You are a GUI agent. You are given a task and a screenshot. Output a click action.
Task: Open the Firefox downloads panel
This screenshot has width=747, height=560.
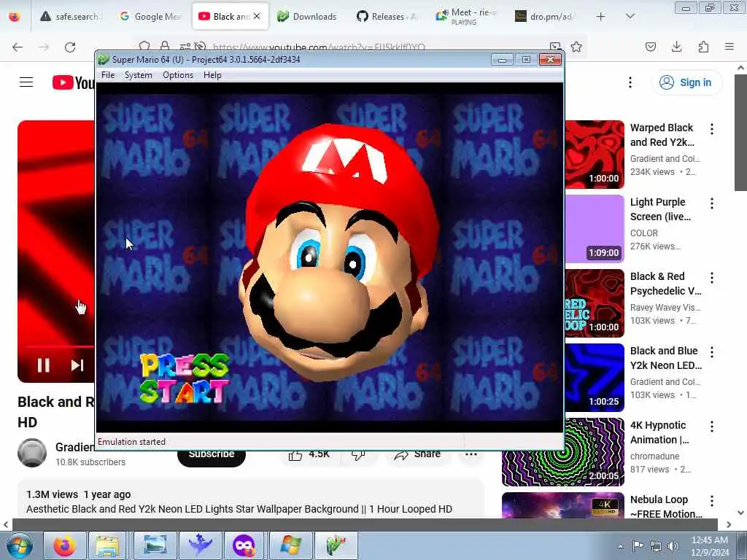click(676, 47)
